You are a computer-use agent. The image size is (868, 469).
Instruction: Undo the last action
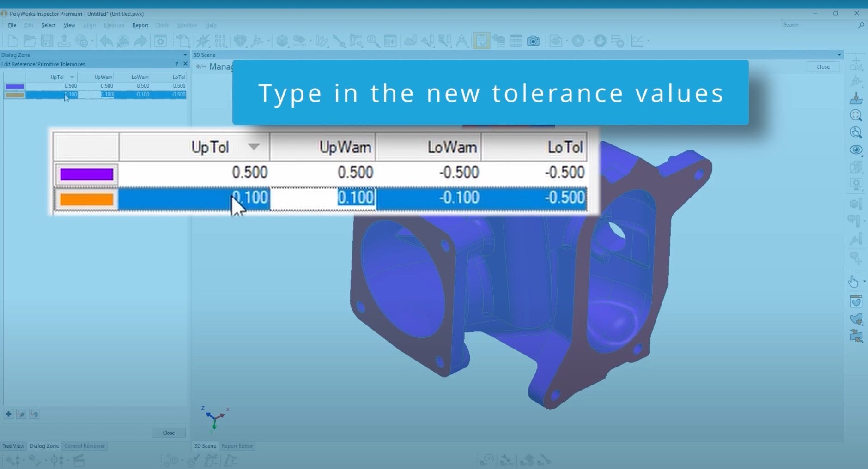pos(107,41)
